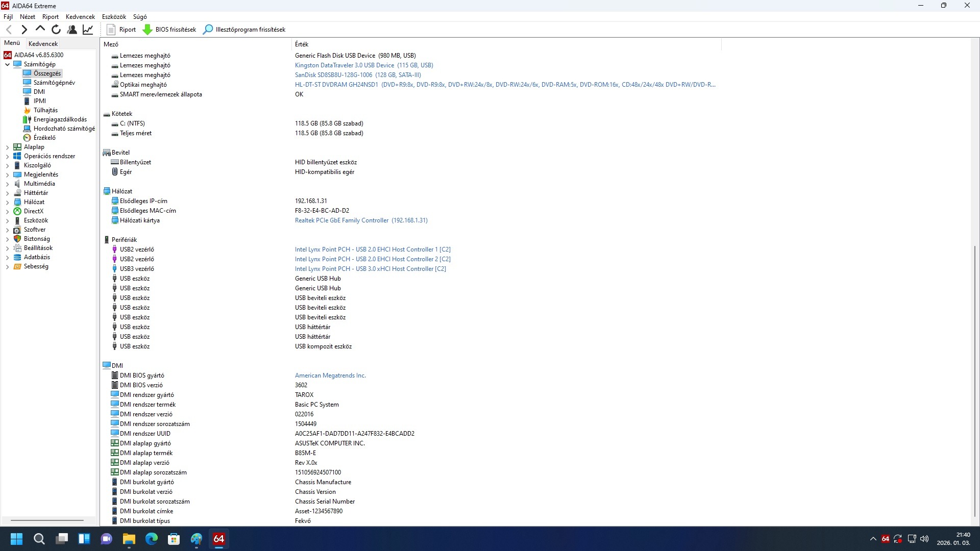Click the Illesztőprogram frissítések search icon
The image size is (980, 551).
point(208,30)
